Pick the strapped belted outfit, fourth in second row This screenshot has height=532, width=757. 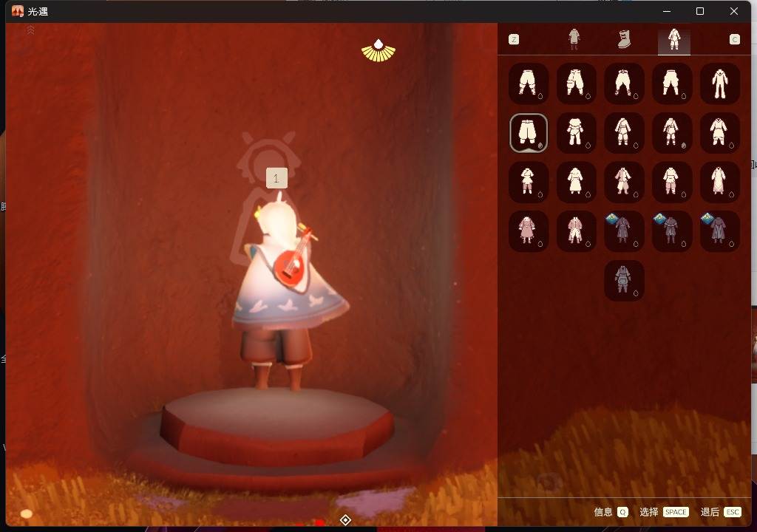671,133
